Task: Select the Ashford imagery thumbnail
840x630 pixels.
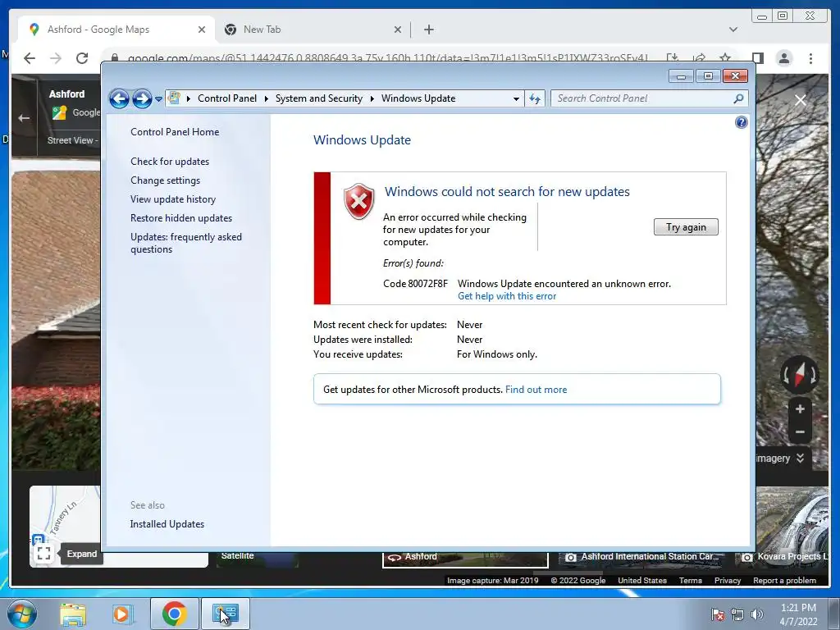Action: (x=465, y=559)
